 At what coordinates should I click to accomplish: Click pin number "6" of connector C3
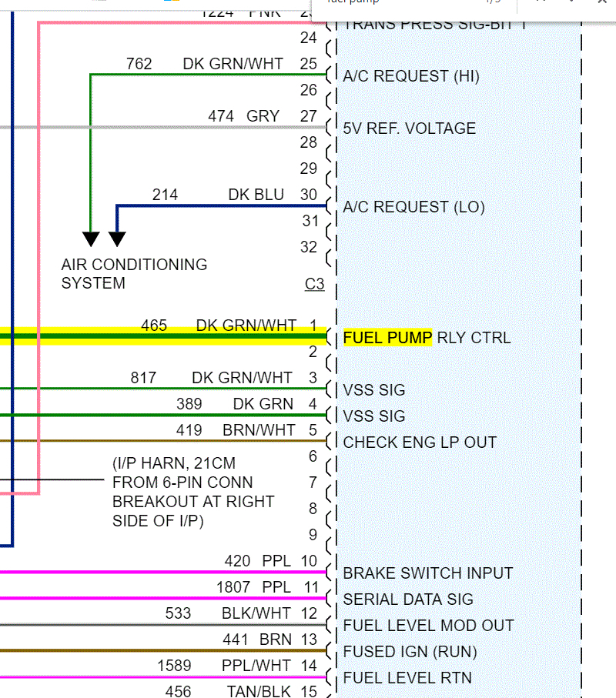pyautogui.click(x=313, y=456)
